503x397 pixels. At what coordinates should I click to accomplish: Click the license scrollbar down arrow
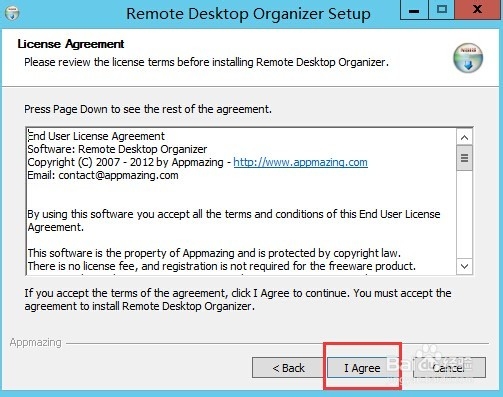coord(464,266)
